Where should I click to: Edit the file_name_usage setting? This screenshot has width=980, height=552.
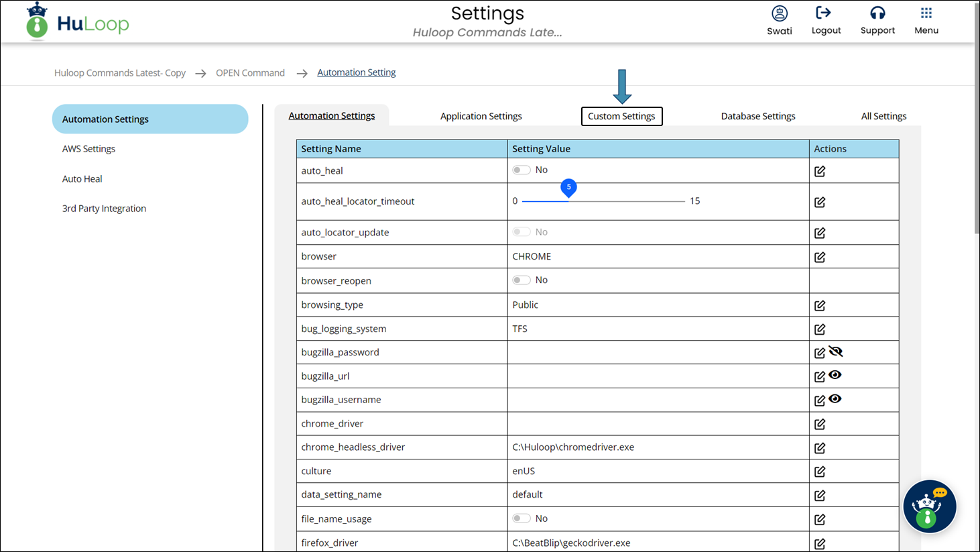(x=820, y=519)
